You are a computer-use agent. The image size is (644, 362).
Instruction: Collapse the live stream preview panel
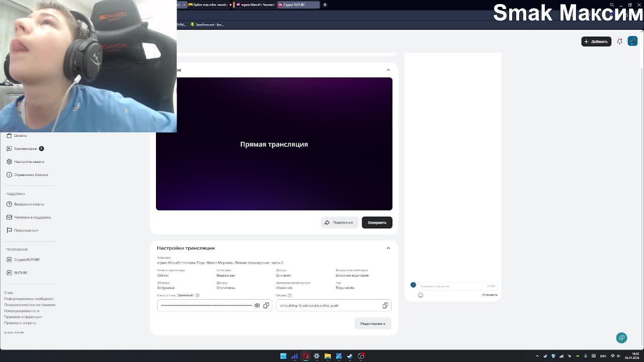388,70
